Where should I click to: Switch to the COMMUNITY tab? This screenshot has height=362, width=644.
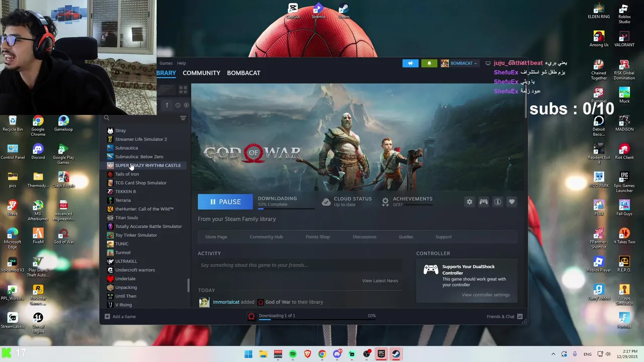coord(201,73)
